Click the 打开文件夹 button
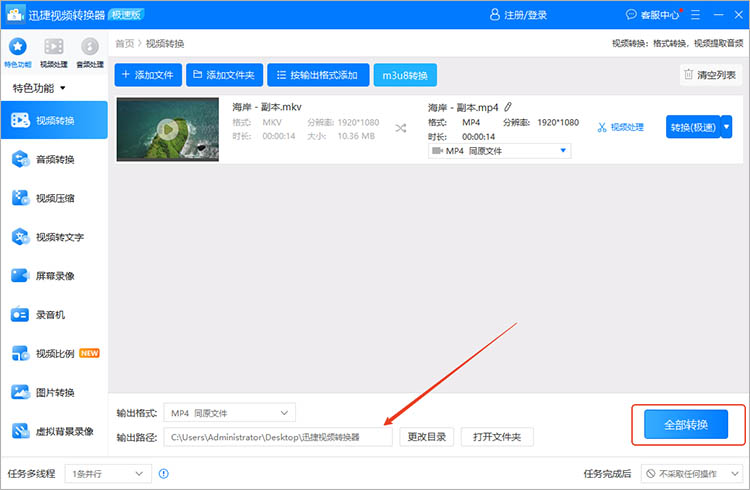The height and width of the screenshot is (490, 750). [497, 437]
